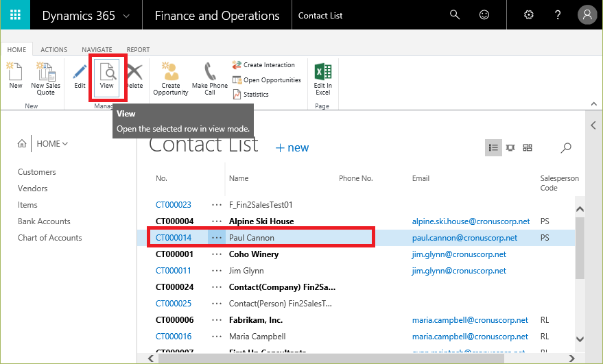Open contact CT000011

[x=174, y=271]
